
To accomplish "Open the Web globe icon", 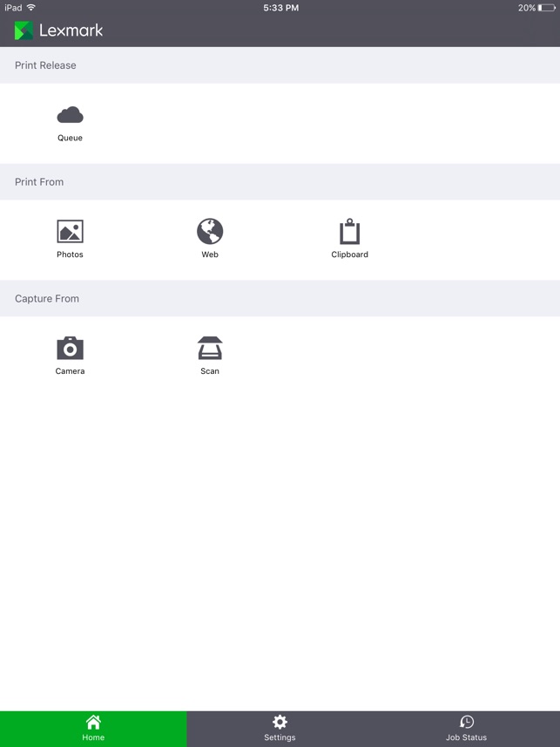I will 210,231.
